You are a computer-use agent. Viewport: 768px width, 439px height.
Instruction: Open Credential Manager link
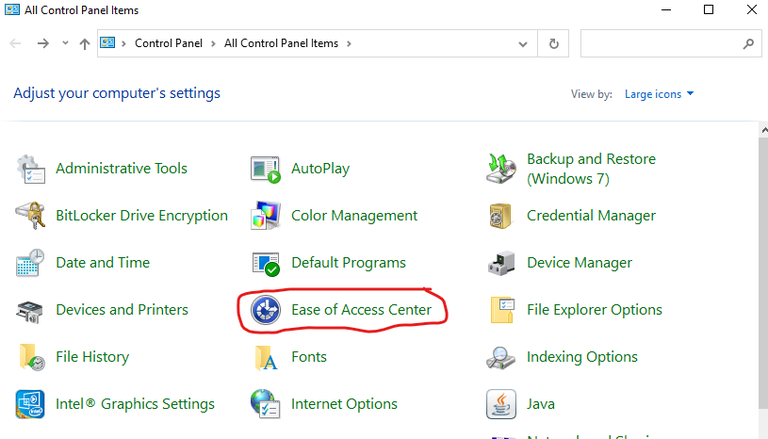(591, 216)
